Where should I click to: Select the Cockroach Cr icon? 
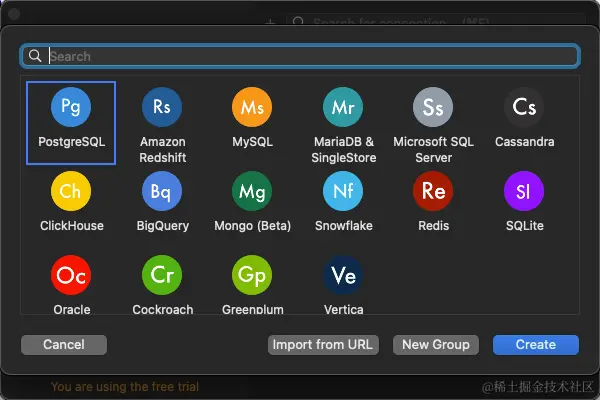pos(162,275)
